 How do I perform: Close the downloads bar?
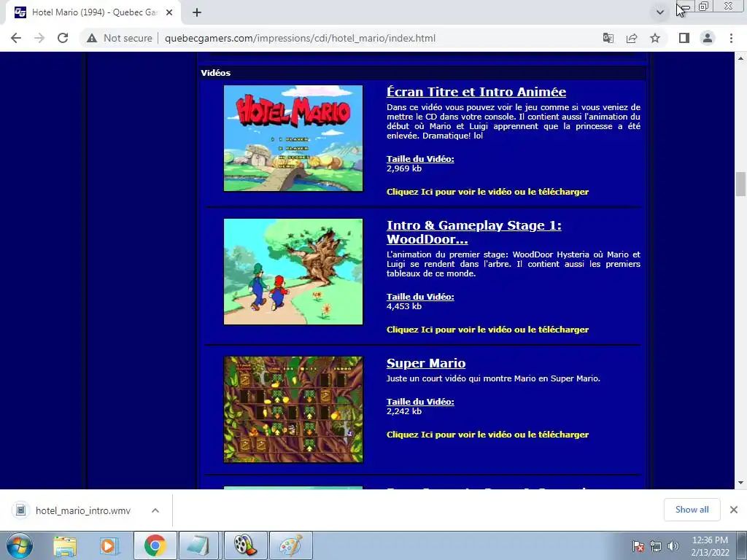734,510
